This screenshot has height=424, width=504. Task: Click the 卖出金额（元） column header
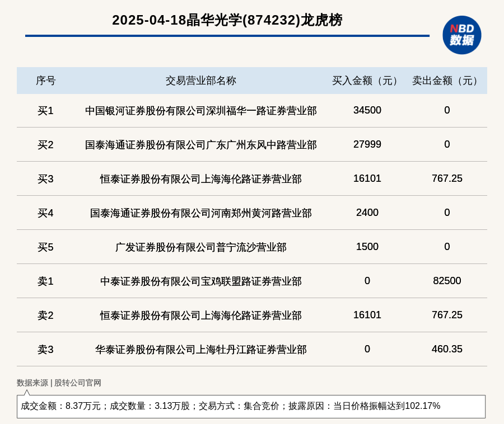[447, 81]
